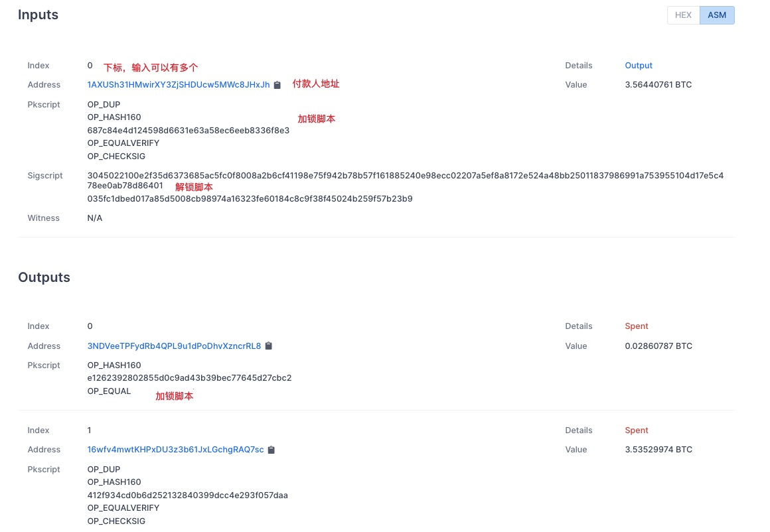The image size is (770, 532).
Task: Click the Witness N/A value
Action: (95, 218)
